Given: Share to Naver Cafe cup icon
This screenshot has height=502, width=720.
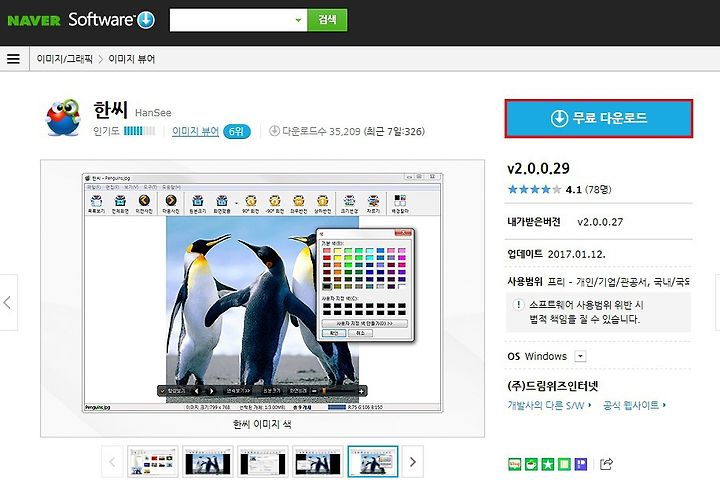Looking at the screenshot, I should 531,464.
